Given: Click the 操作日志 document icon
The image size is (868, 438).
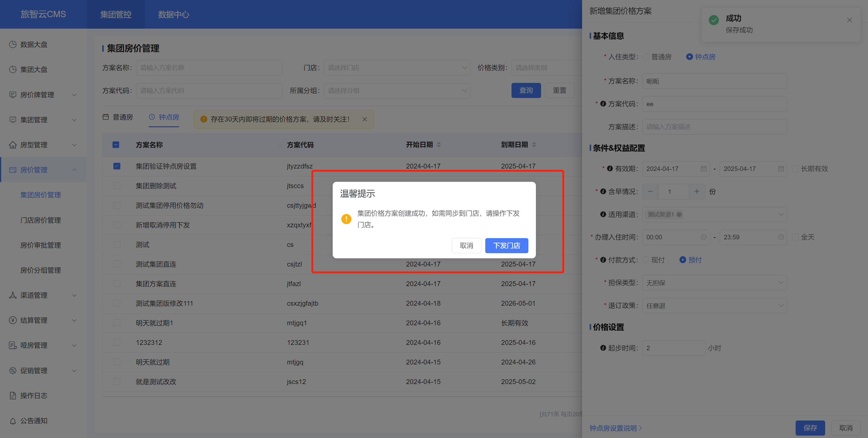Looking at the screenshot, I should point(13,395).
